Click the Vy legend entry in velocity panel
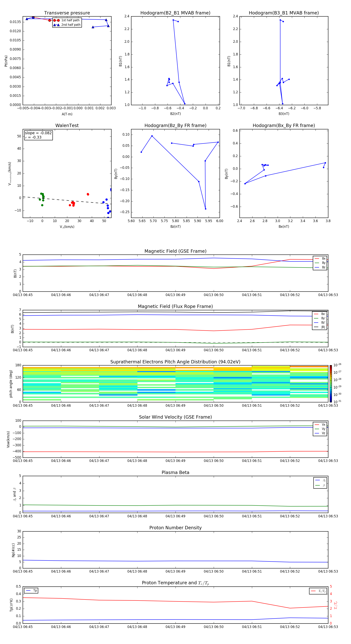This screenshot has width=351, height=644. click(x=320, y=429)
